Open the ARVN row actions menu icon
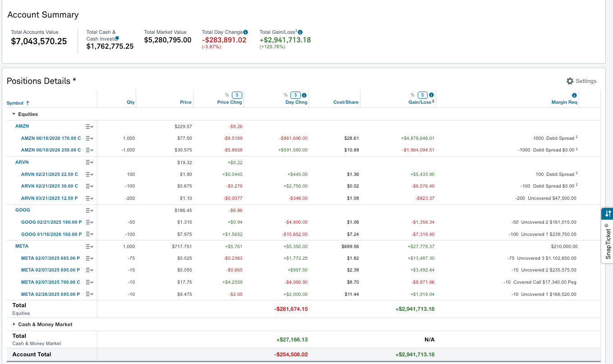Image resolution: width=613 pixels, height=364 pixels. pos(89,162)
